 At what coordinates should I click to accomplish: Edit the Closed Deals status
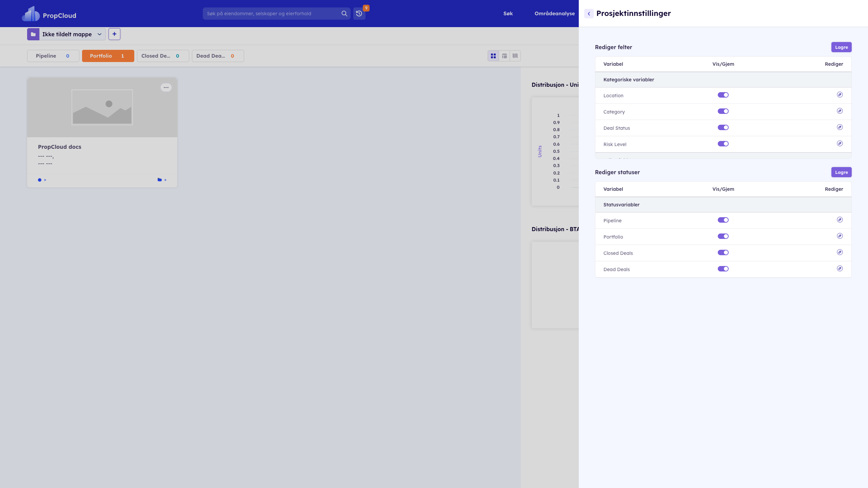coord(840,252)
